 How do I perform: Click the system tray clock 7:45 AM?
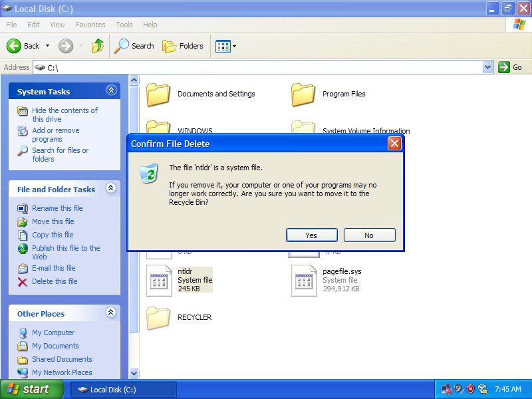(x=507, y=389)
